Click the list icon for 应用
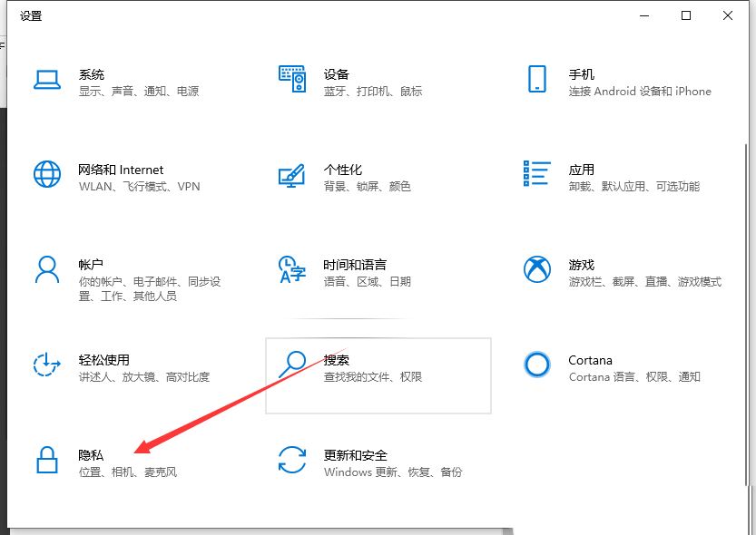Screen dimensions: 756x535 coord(536,174)
